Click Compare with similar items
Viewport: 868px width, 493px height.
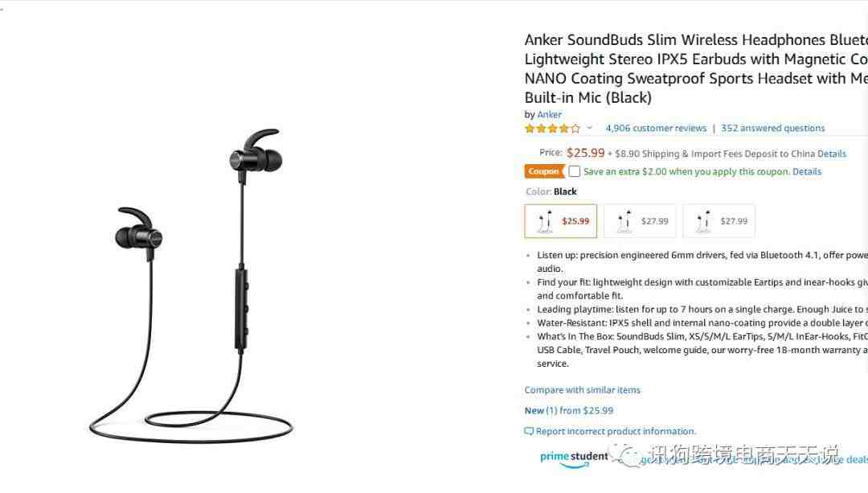pos(583,390)
